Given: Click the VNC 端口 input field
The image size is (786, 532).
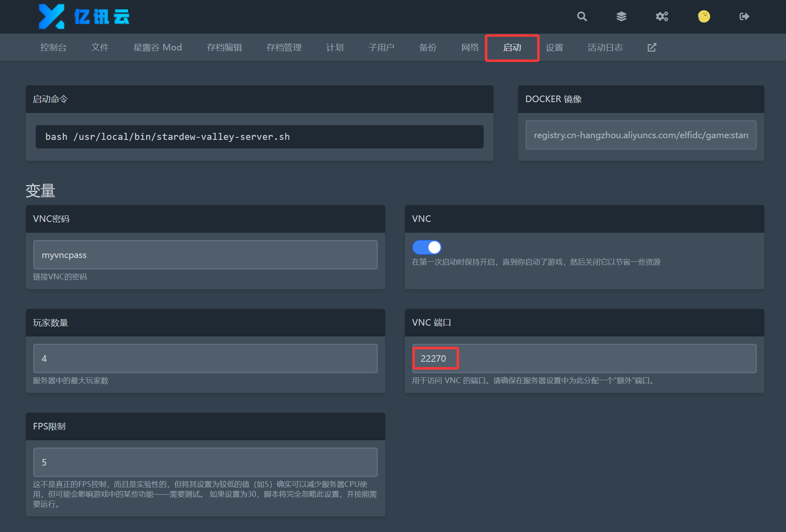Looking at the screenshot, I should click(x=584, y=358).
